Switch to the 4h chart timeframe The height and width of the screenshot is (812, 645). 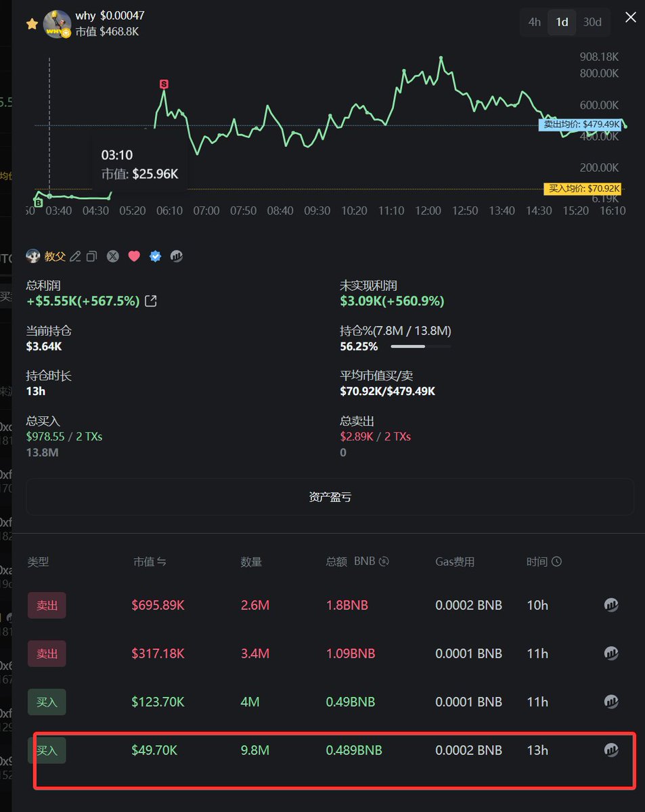533,22
